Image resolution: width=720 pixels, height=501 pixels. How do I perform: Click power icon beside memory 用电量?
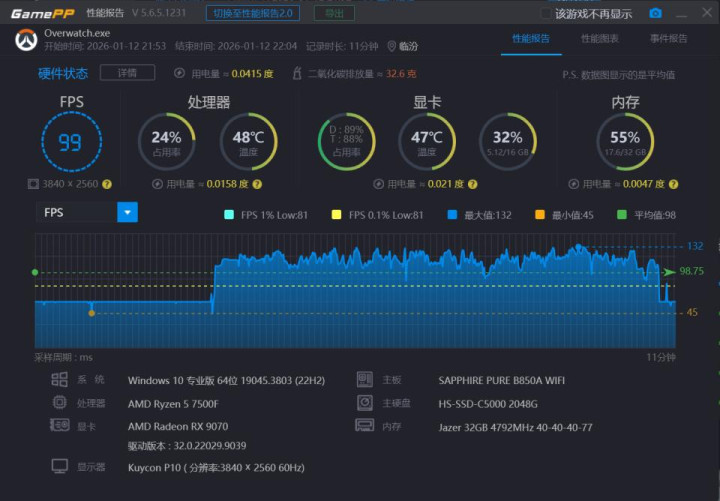click(x=574, y=184)
